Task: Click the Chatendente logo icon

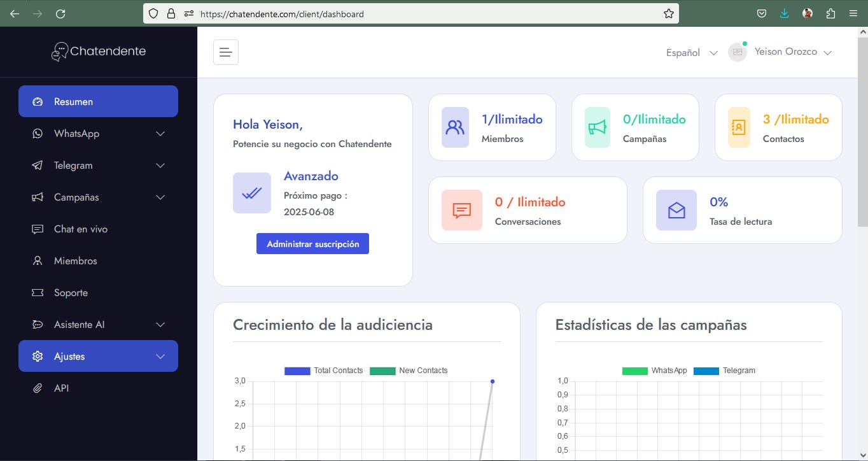Action: [60, 52]
